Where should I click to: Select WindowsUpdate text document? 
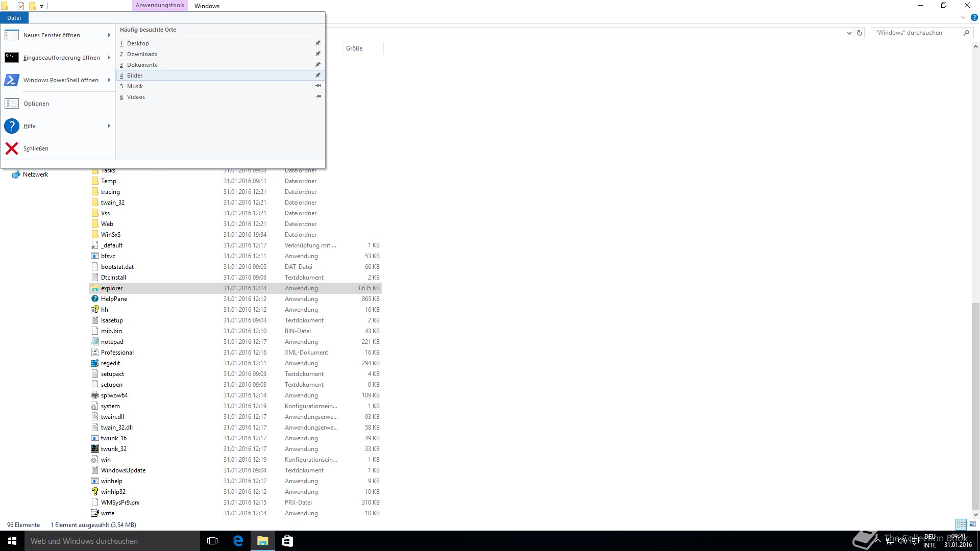118,470
